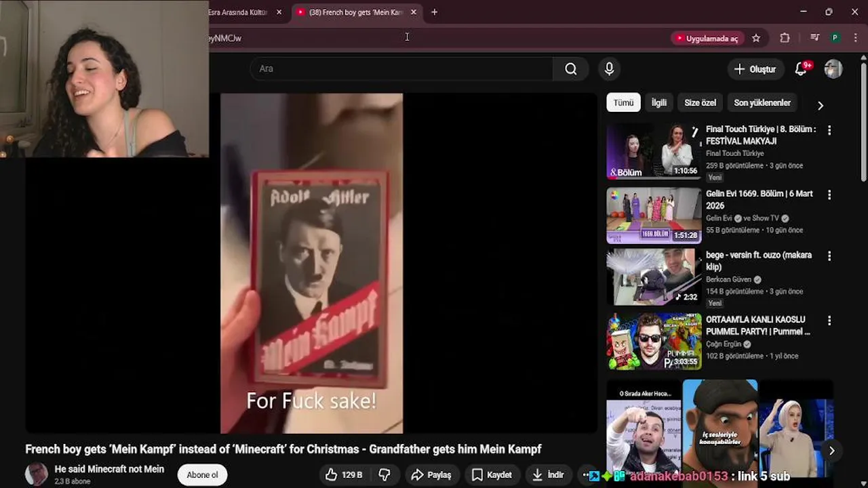This screenshot has height=488, width=868.
Task: Open options for Final Touch Türkiye video
Action: (829, 130)
